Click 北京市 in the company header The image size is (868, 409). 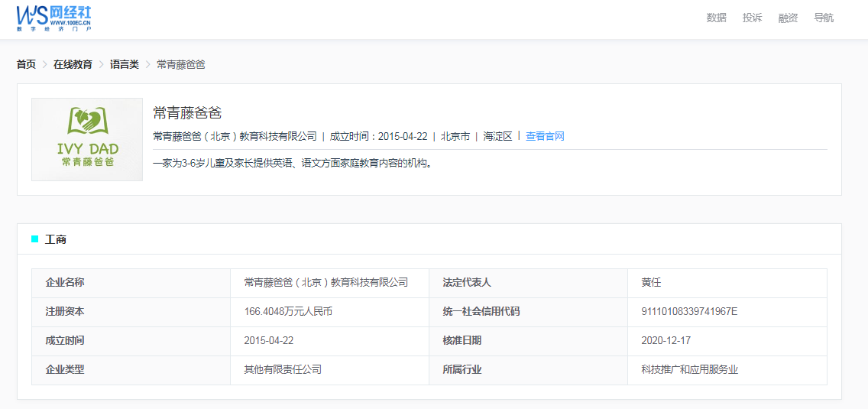[x=455, y=136]
